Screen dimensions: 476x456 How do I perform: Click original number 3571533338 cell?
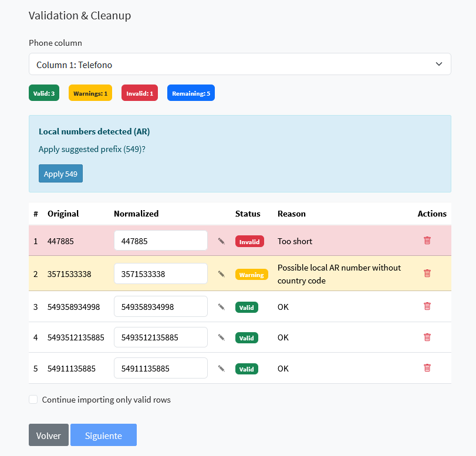[69, 274]
